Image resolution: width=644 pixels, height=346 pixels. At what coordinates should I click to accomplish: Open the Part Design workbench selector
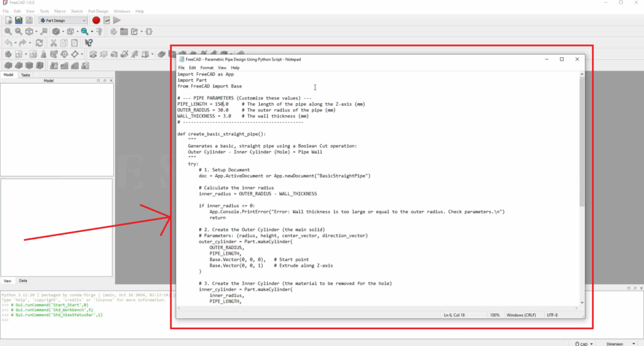click(63, 20)
